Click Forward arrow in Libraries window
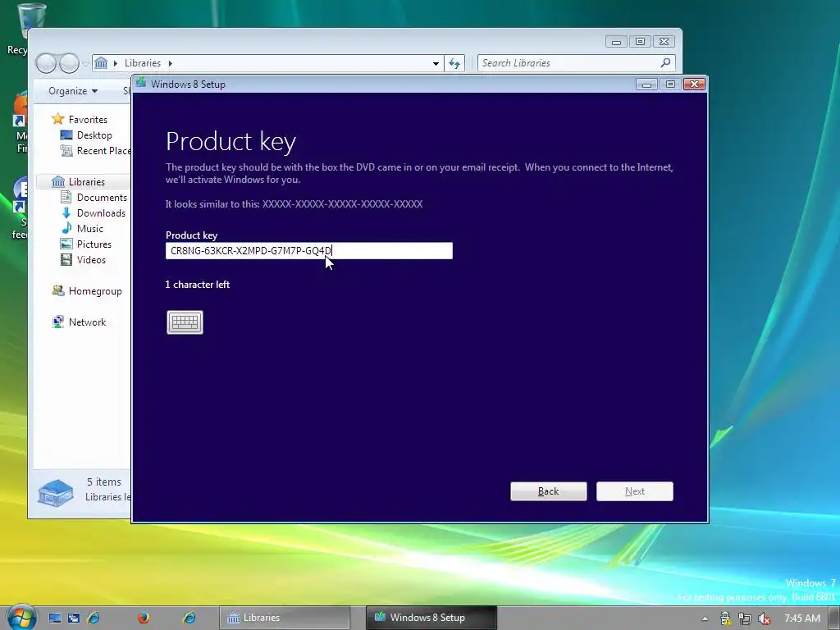The height and width of the screenshot is (630, 840). click(x=69, y=63)
